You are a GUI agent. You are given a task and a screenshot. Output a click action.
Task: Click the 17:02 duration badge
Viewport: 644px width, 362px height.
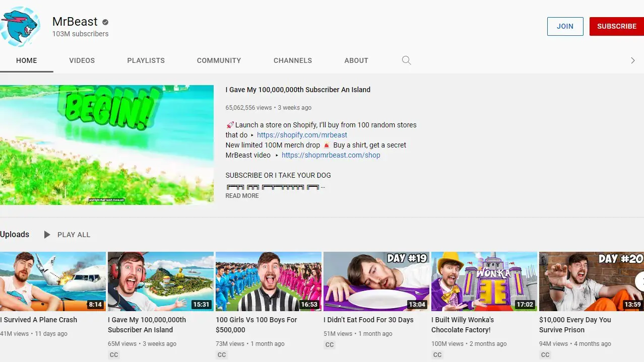[525, 305]
